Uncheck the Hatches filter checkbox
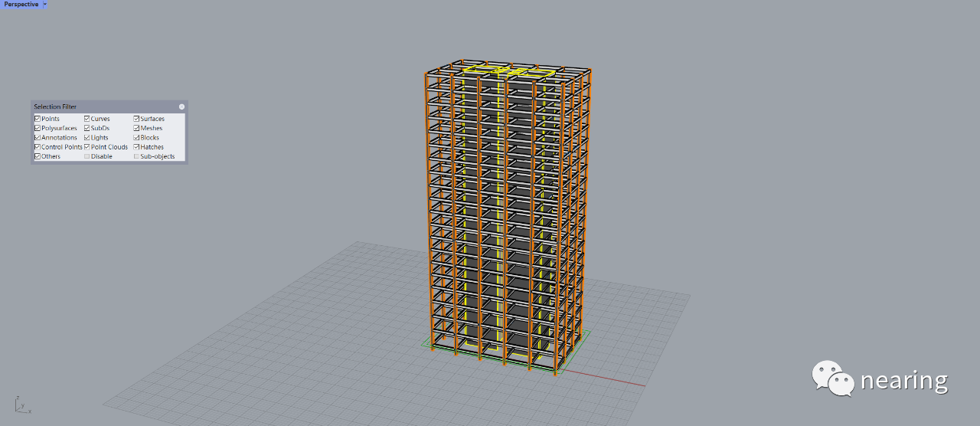 tap(136, 146)
